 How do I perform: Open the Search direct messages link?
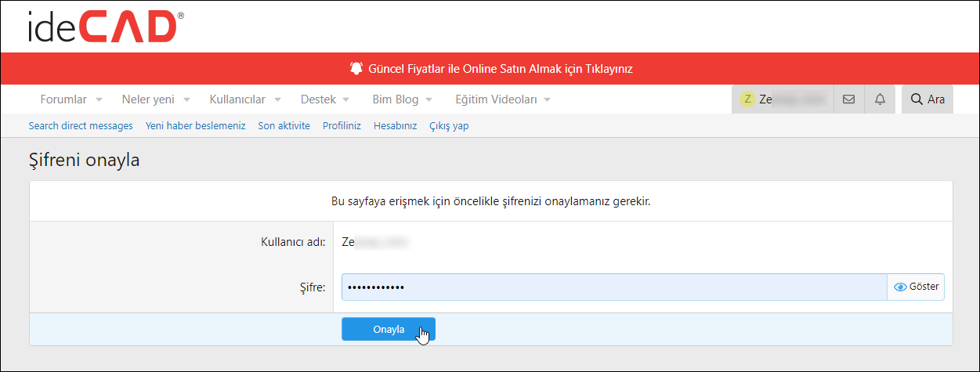81,125
